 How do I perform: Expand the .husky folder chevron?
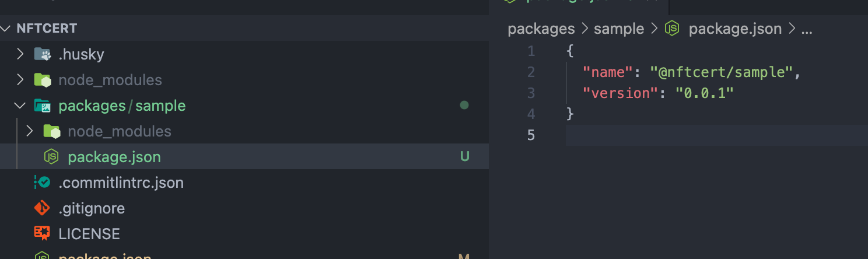click(20, 54)
